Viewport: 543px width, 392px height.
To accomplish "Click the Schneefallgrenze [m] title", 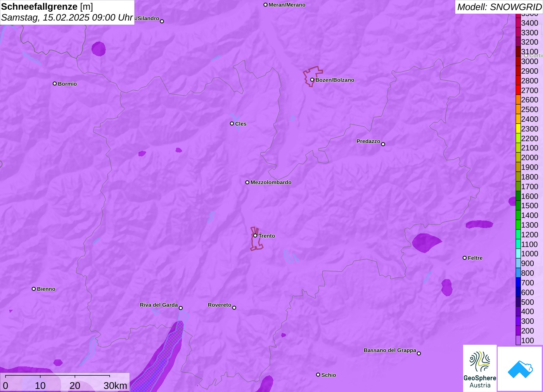I will pos(47,7).
